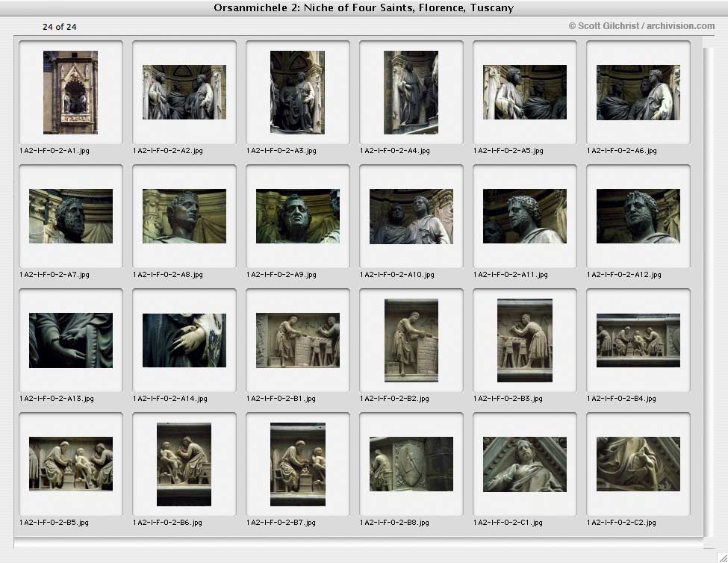Highlight the file label 1A2-I-F-O-2-B1.jpg

point(281,398)
